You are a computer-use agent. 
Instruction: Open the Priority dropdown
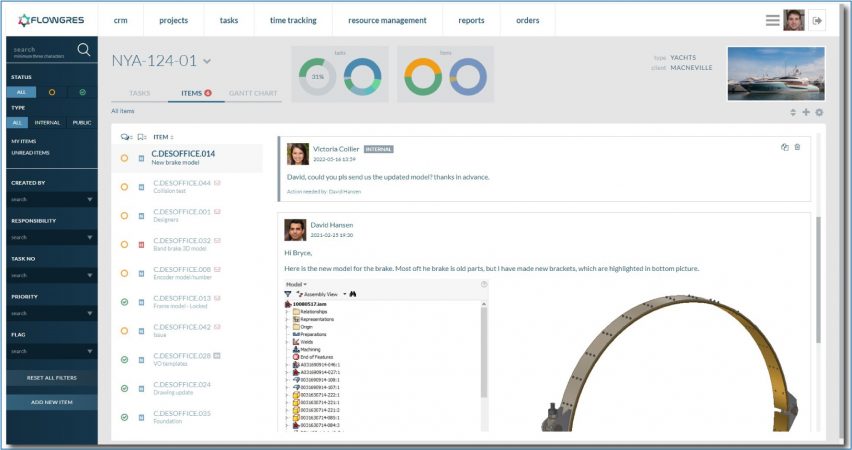click(x=52, y=314)
